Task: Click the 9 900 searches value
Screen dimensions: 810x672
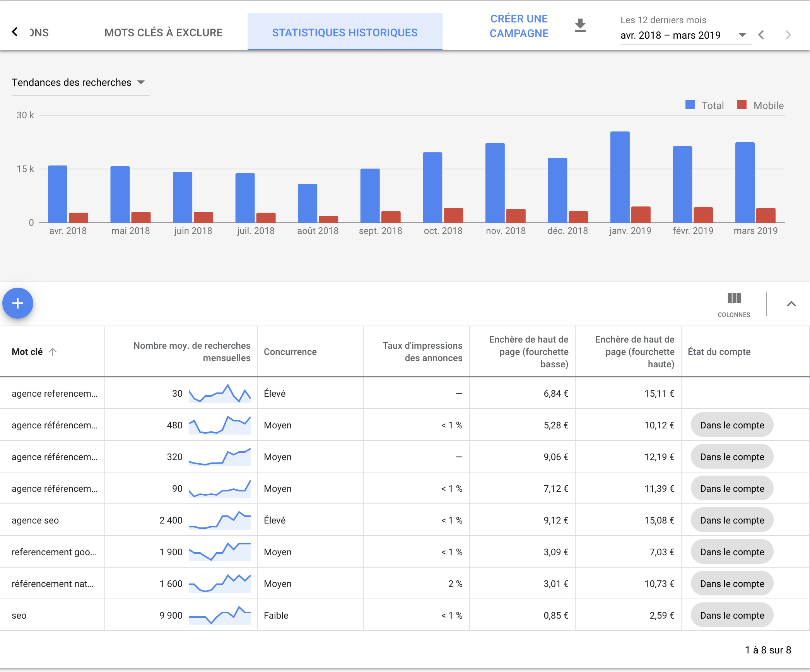Action: 171,616
